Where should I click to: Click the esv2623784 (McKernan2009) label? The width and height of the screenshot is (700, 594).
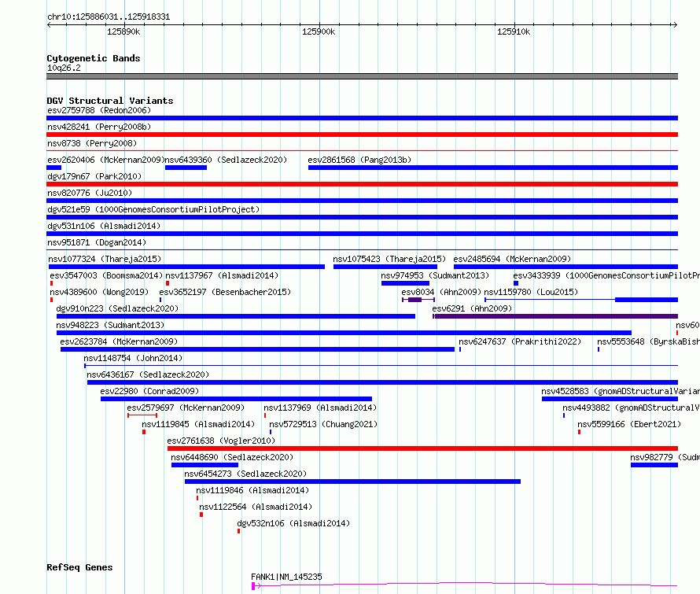click(119, 341)
